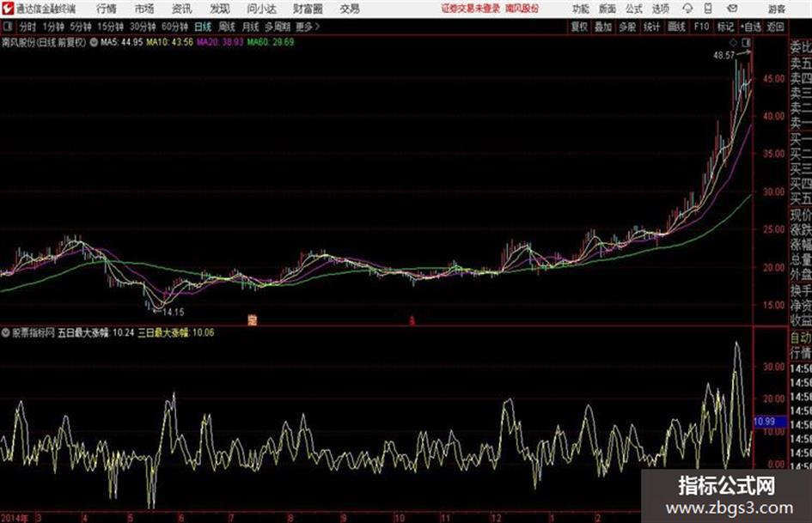Click the purple MA20: 38.93 value
This screenshot has height=523, width=812.
[x=220, y=42]
